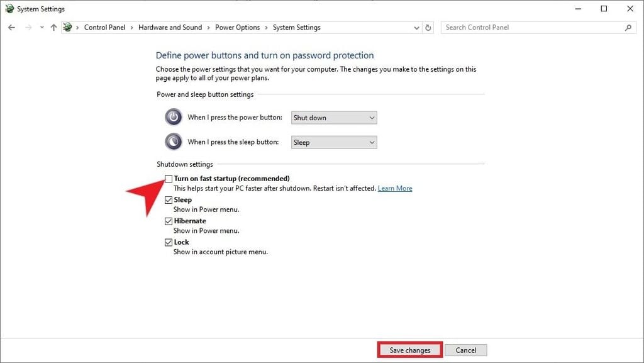Click the Up to Power Options arrow
644x363 pixels.
[53, 28]
